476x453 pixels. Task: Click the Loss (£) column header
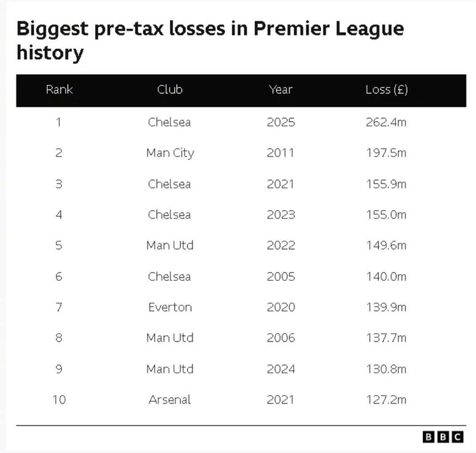pyautogui.click(x=386, y=90)
